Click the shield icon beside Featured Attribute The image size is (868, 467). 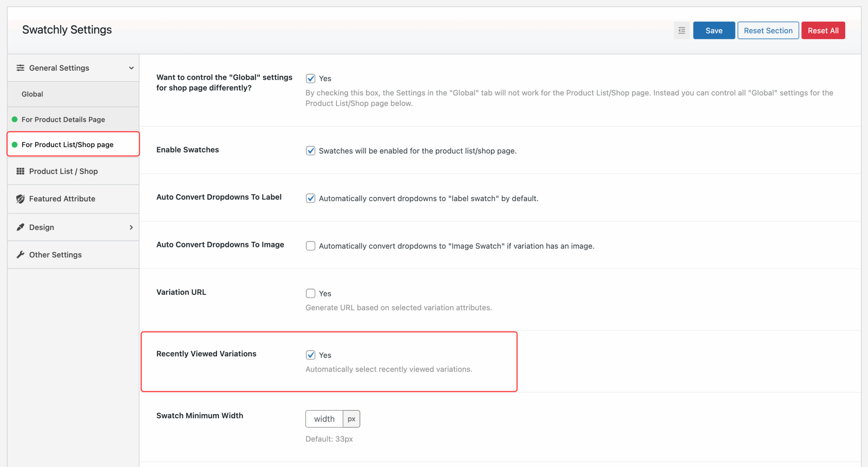(x=20, y=199)
